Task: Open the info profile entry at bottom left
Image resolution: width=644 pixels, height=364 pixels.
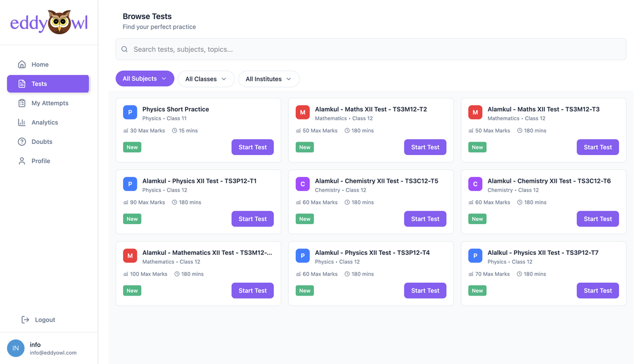Action: pyautogui.click(x=35, y=348)
